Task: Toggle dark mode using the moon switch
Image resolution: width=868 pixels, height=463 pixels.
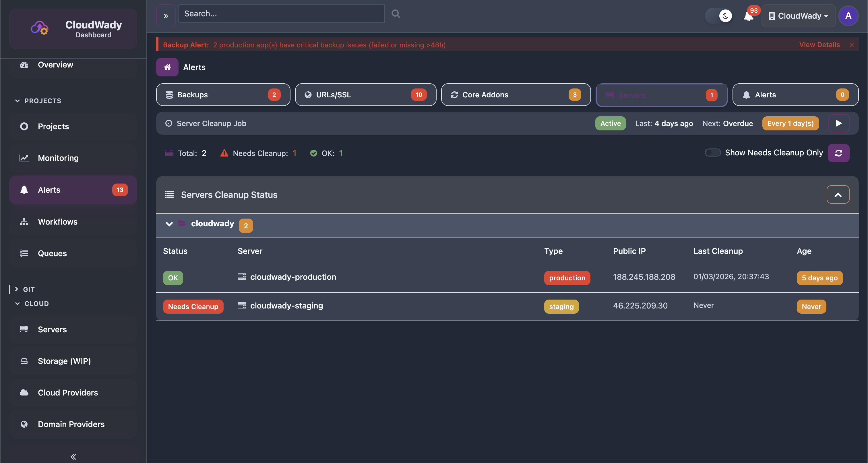Action: tap(719, 16)
